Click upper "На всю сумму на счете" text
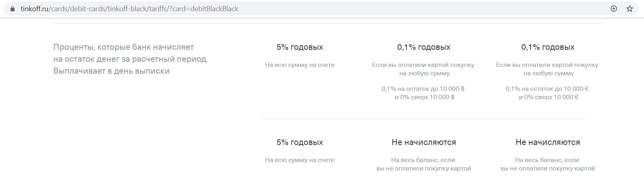 pyautogui.click(x=300, y=65)
